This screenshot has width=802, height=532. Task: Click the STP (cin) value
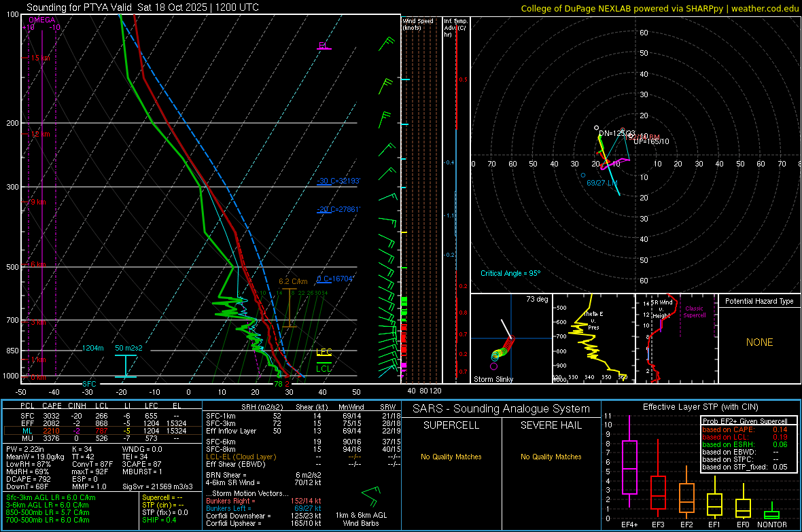(x=162, y=505)
